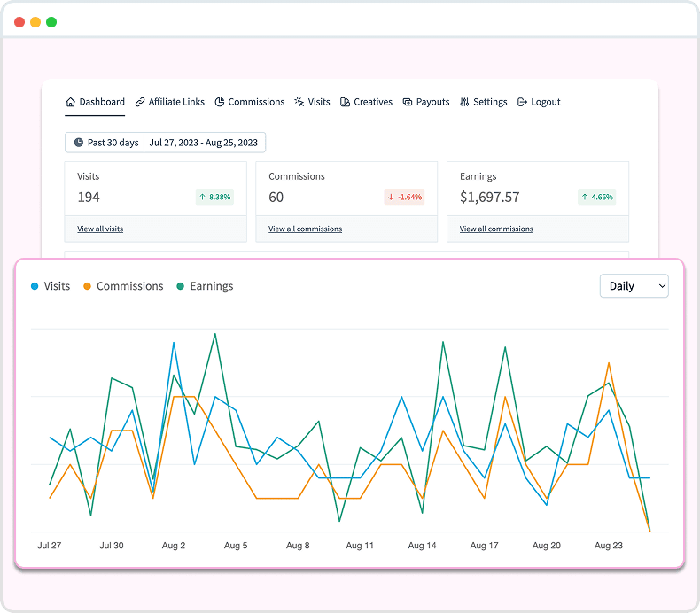The image size is (700, 613).
Task: Click the Affiliate Links chain icon
Action: tap(140, 102)
